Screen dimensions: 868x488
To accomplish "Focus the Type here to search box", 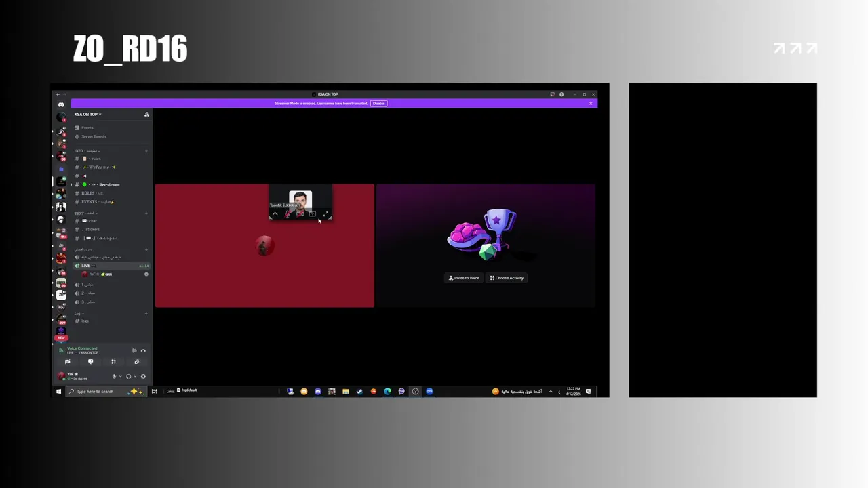I will tap(106, 392).
